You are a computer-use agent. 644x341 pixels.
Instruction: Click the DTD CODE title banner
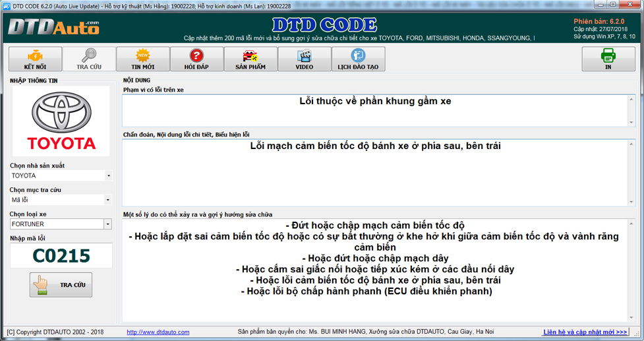coord(324,25)
